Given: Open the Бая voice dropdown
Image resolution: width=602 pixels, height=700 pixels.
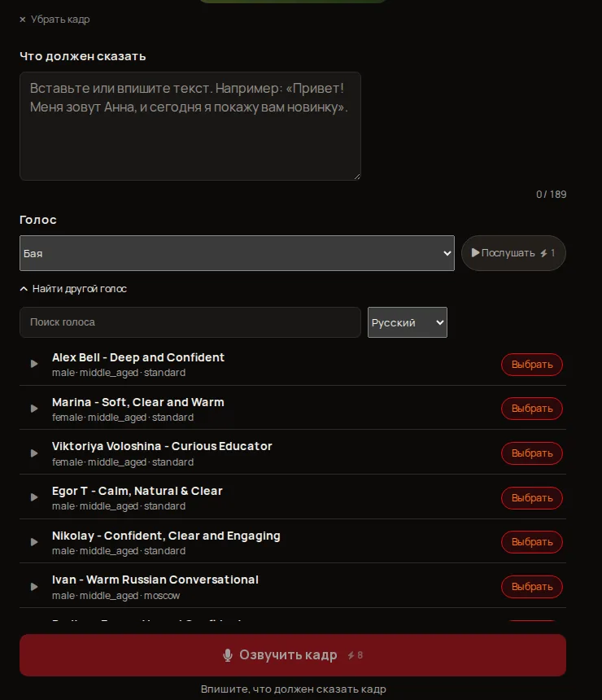Looking at the screenshot, I should (237, 253).
